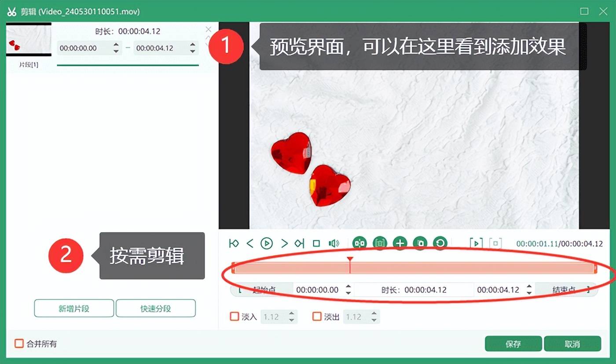The width and height of the screenshot is (616, 364).
Task: Adjust the segment start time stepper in list
Action: click(x=116, y=48)
